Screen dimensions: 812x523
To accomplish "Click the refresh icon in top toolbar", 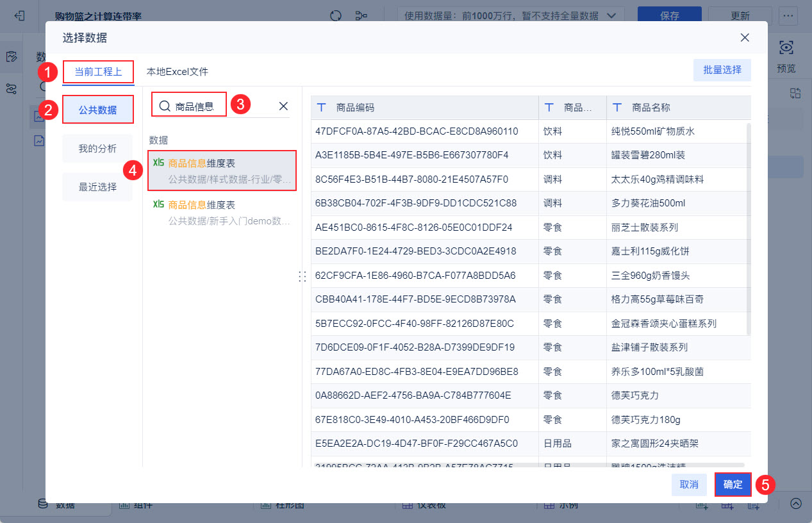I will [336, 16].
